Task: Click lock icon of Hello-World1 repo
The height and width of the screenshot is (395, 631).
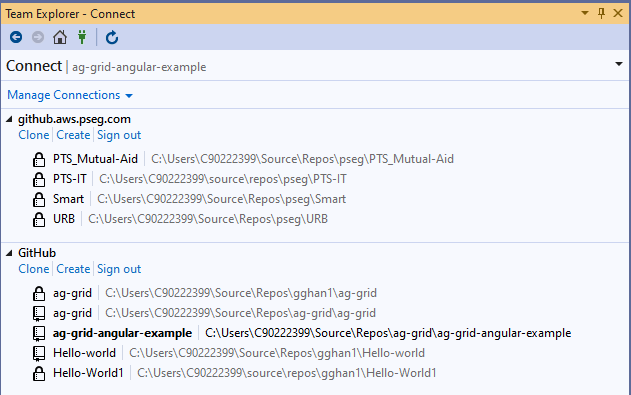Action: pyautogui.click(x=39, y=373)
